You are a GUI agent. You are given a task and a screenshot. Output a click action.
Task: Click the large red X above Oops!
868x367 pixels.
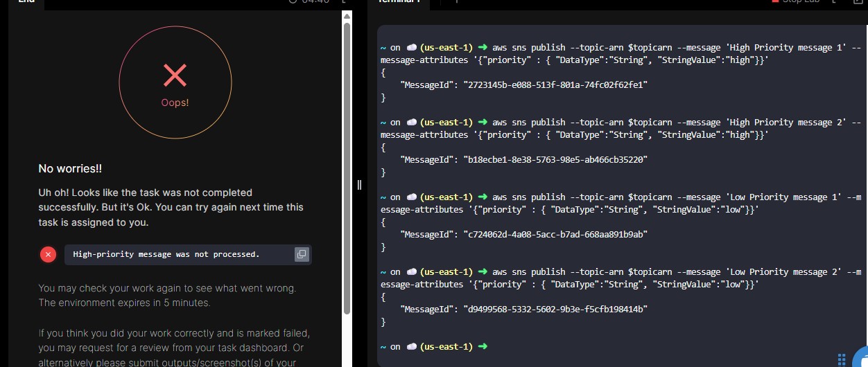pos(175,75)
